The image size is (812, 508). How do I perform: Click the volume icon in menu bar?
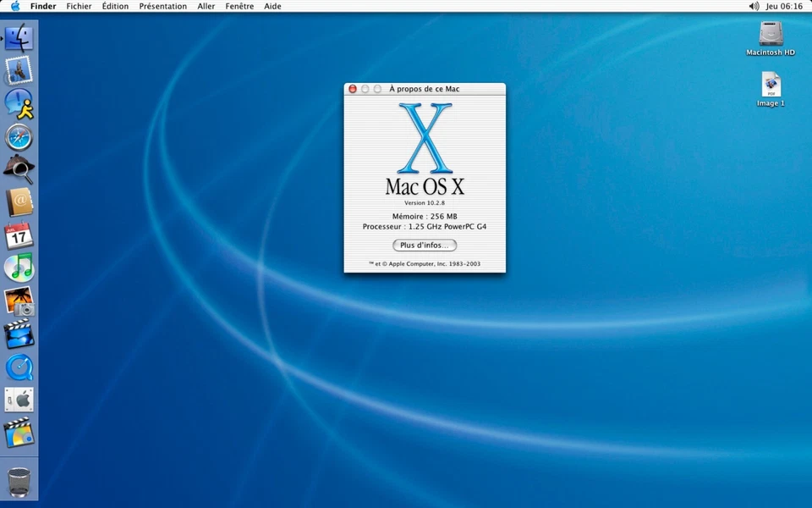click(x=754, y=6)
